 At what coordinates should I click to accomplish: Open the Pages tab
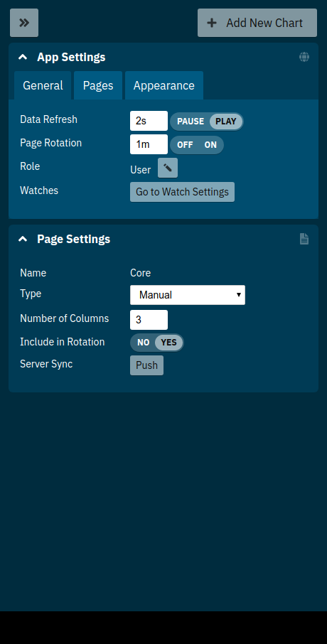click(98, 85)
